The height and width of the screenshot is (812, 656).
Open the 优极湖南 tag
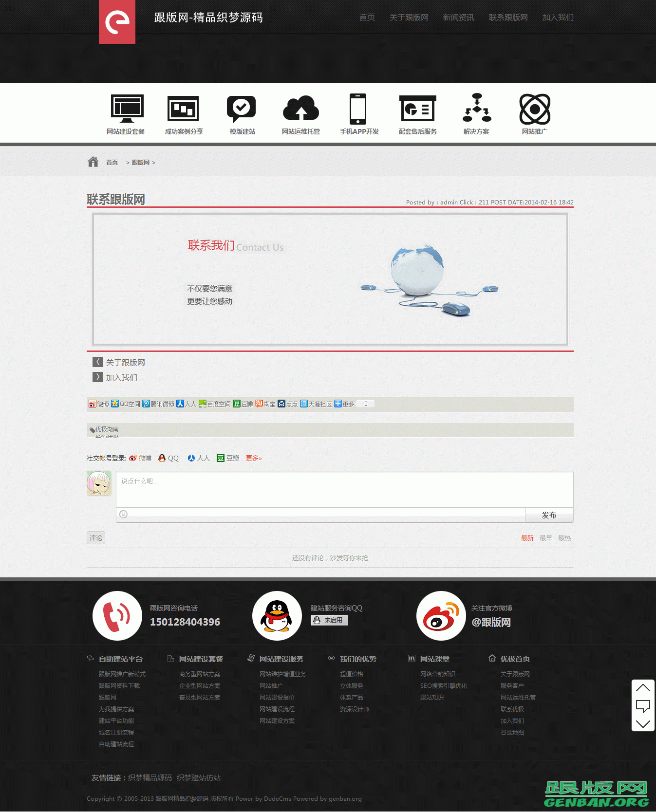point(107,429)
